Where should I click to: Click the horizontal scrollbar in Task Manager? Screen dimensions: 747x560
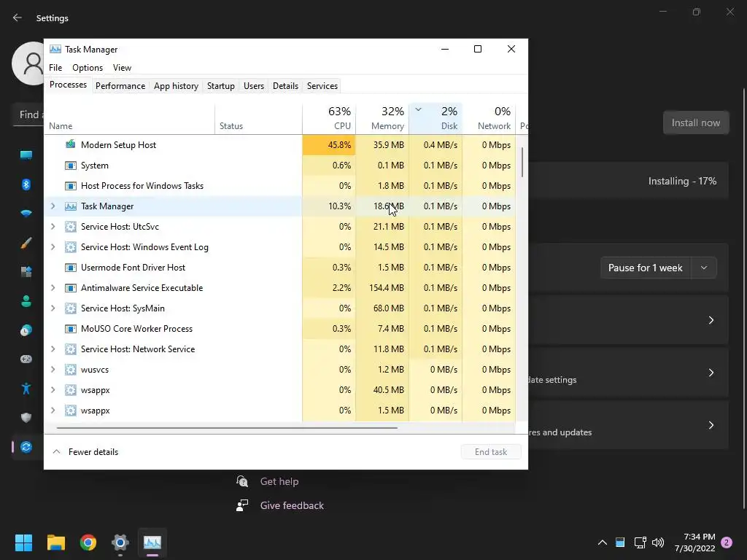pyautogui.click(x=227, y=427)
